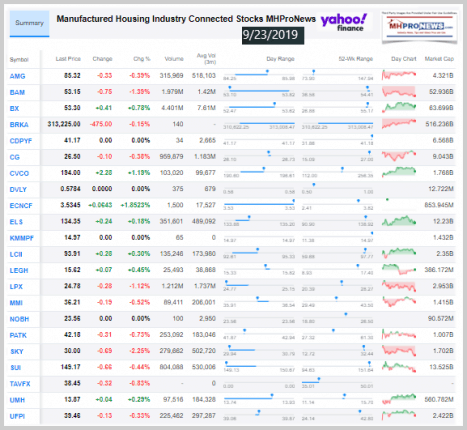Click the CG day chart sparkline

point(399,156)
